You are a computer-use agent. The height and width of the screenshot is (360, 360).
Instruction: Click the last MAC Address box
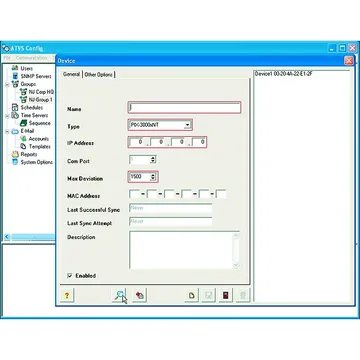[221, 194]
